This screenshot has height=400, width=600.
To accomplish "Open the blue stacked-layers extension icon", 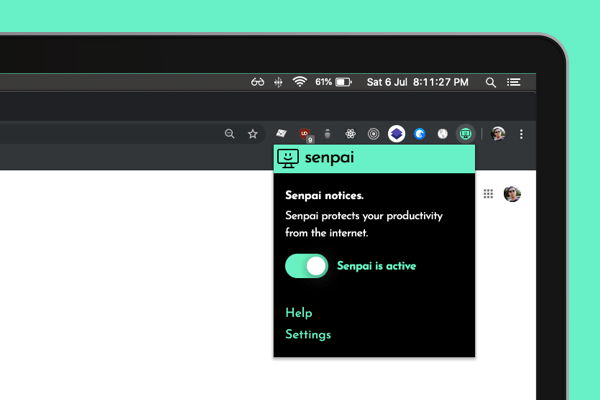I will [396, 134].
